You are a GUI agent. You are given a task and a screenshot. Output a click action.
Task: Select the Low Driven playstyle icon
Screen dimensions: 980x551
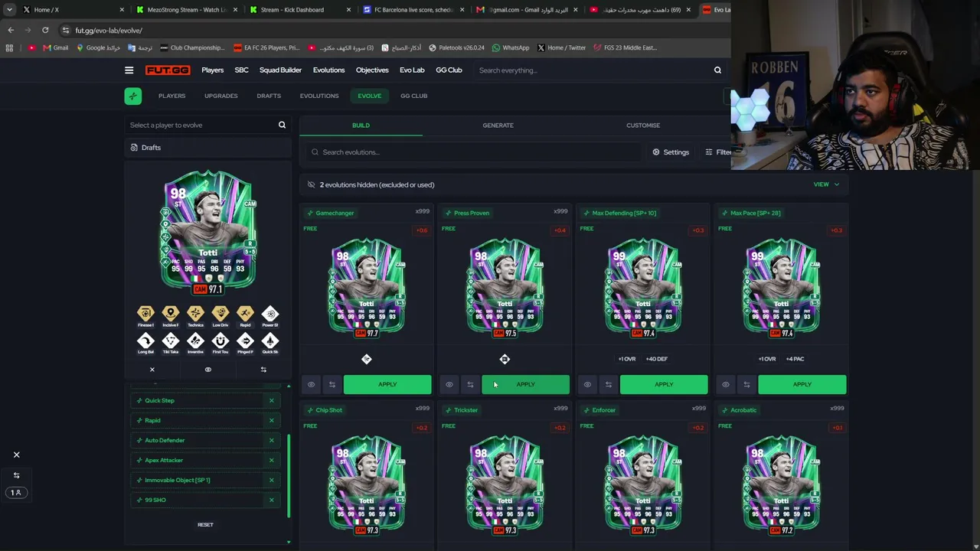[220, 314]
